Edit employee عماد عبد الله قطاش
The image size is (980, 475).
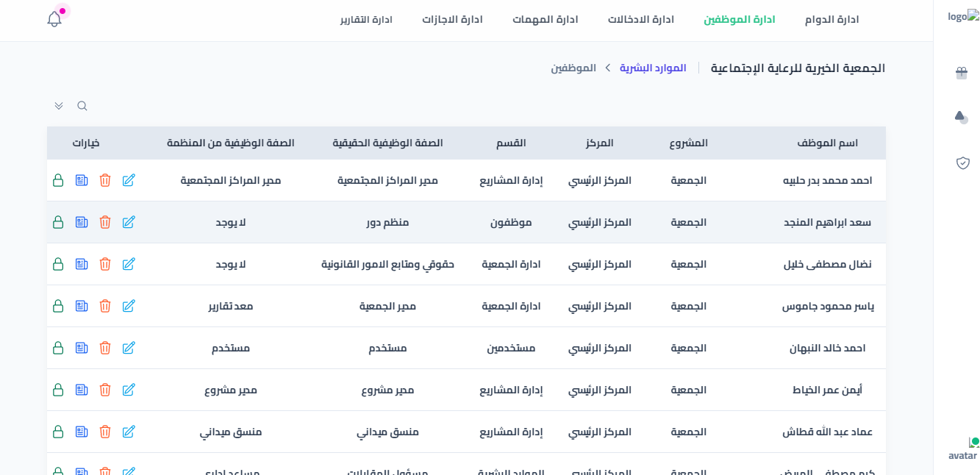129,432
